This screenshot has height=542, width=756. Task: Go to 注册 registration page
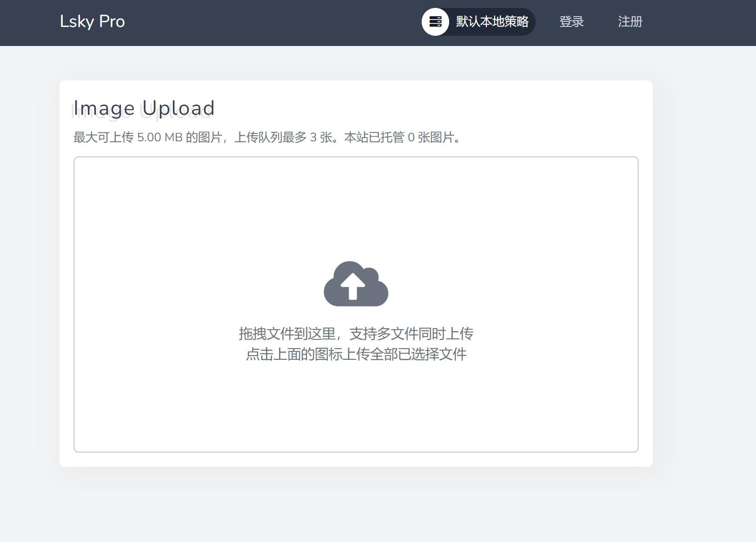pos(630,22)
